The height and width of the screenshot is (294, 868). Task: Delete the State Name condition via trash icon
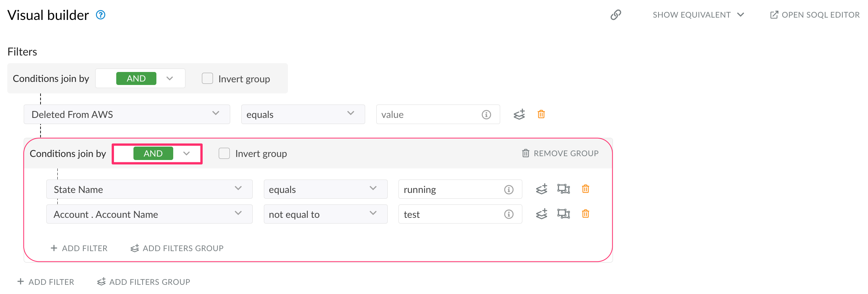(x=585, y=189)
